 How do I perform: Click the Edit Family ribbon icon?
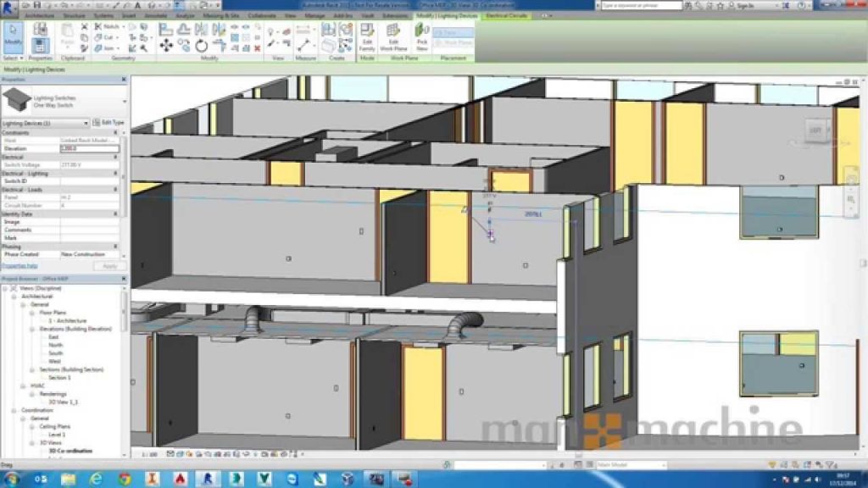367,36
